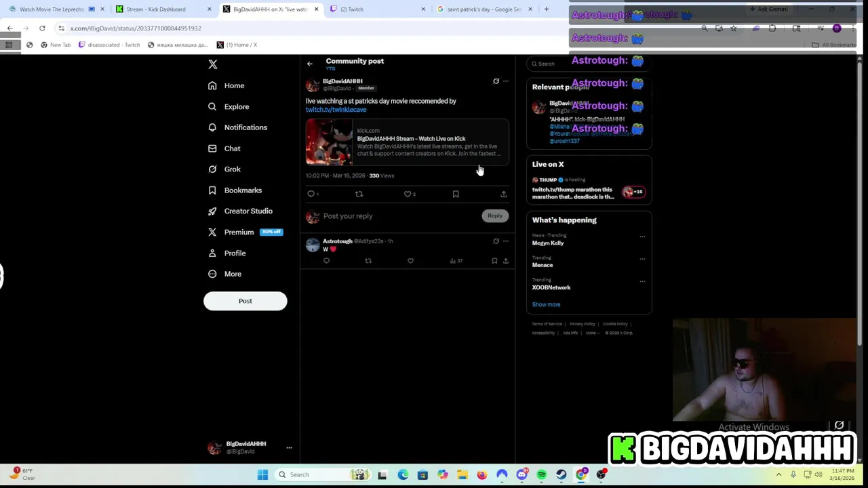The width and height of the screenshot is (868, 488).
Task: Open the Kick stream link preview card
Action: (407, 142)
